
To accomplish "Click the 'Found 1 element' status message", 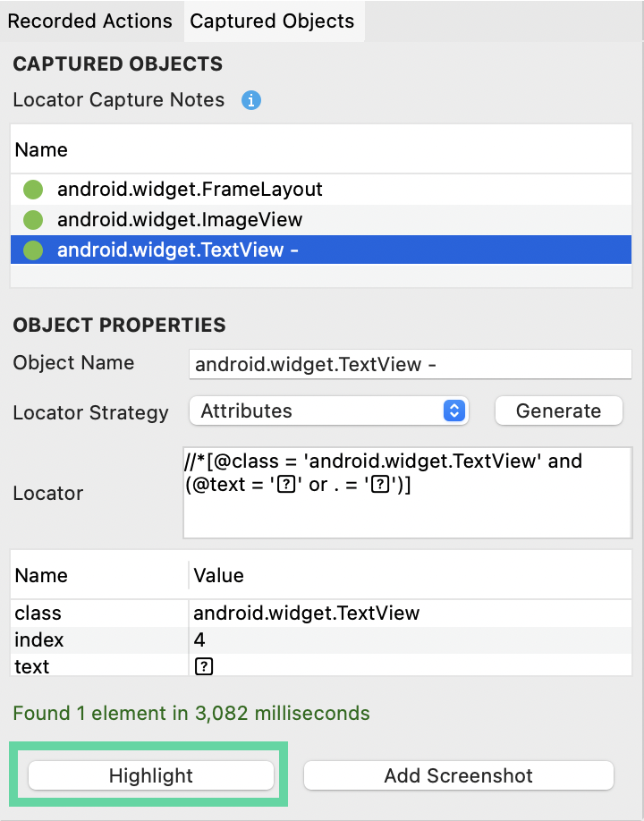I will pos(191,713).
